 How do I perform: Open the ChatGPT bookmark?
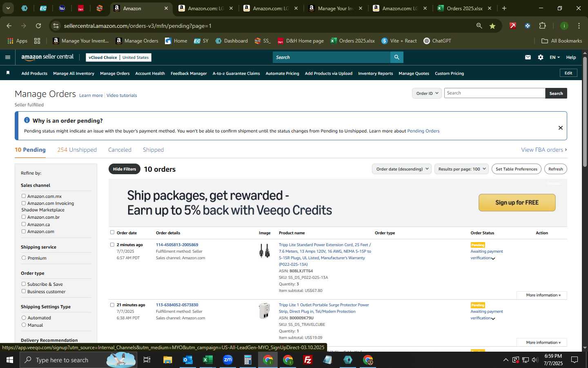[x=437, y=41]
